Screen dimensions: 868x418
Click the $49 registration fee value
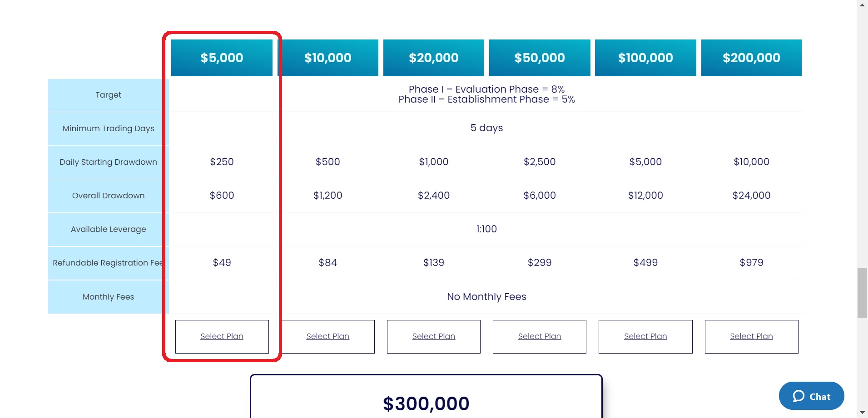click(x=222, y=263)
